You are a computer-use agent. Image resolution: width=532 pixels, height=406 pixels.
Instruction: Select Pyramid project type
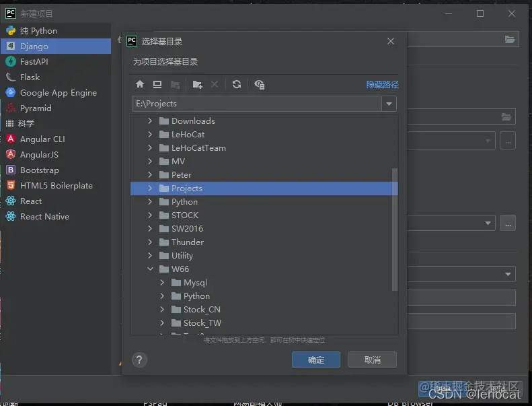(56, 108)
